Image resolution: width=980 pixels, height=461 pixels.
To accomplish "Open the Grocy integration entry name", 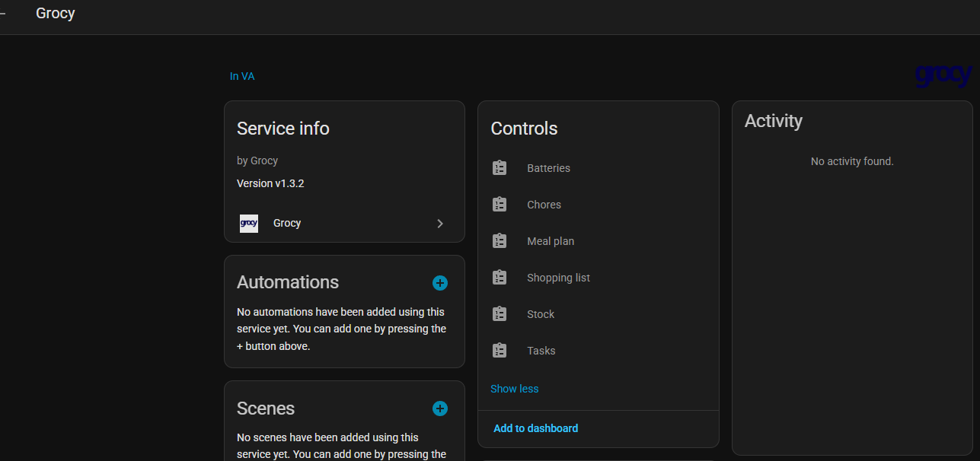I will pyautogui.click(x=287, y=223).
